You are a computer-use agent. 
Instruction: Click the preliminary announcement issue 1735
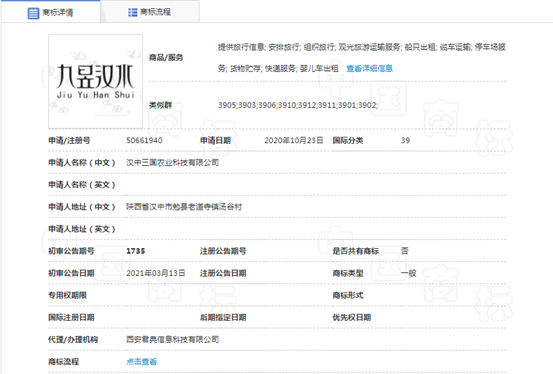[136, 251]
